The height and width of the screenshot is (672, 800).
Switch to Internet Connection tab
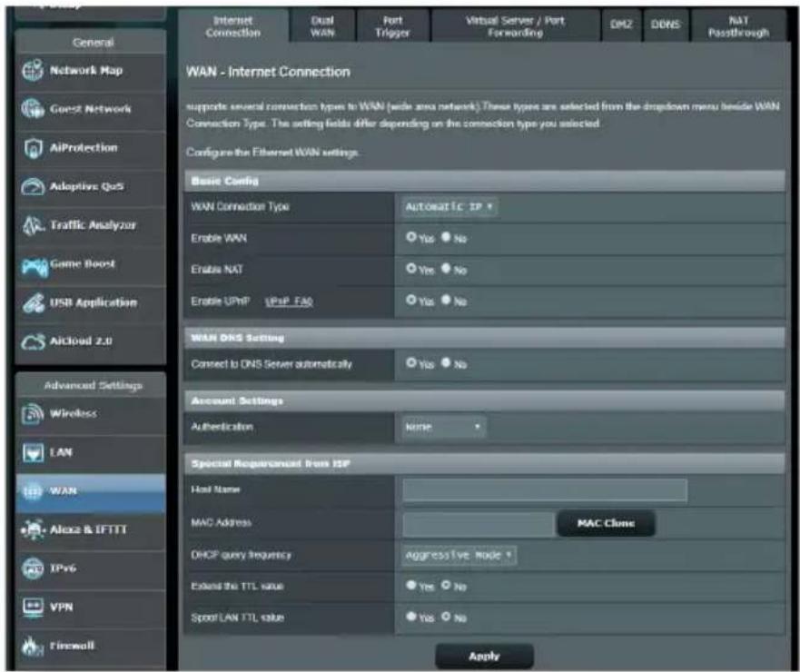[233, 26]
